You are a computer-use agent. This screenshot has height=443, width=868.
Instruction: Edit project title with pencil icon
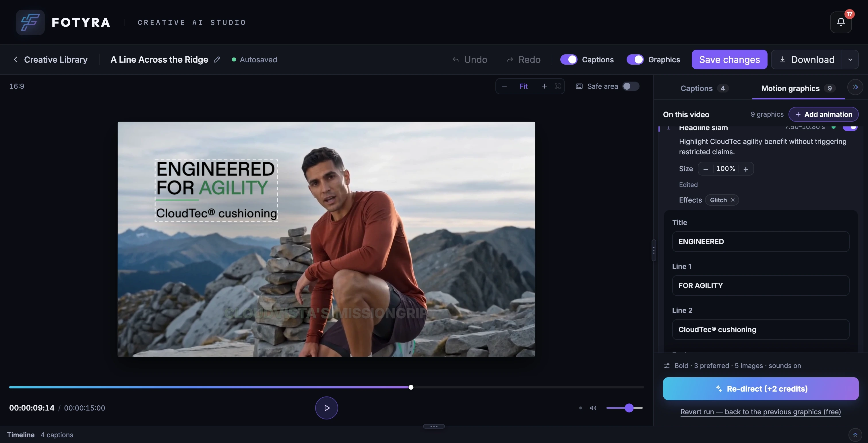pyautogui.click(x=217, y=60)
